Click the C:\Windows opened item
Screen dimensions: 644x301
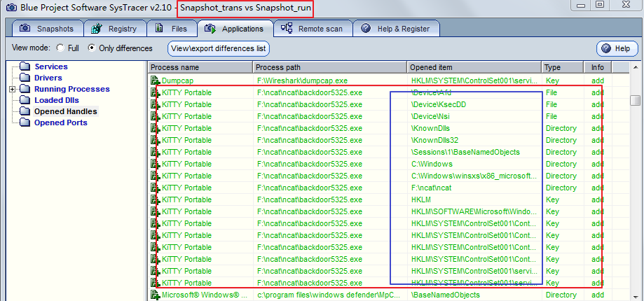click(x=432, y=164)
